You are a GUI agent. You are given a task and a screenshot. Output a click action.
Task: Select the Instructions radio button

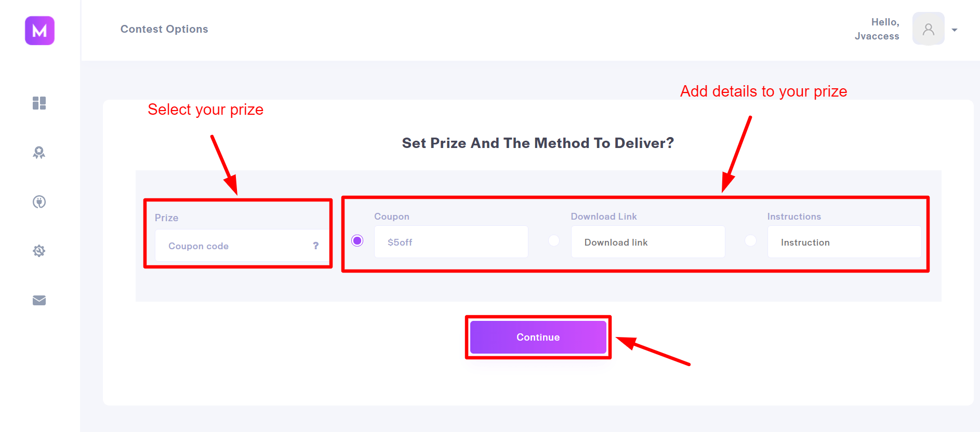(750, 241)
